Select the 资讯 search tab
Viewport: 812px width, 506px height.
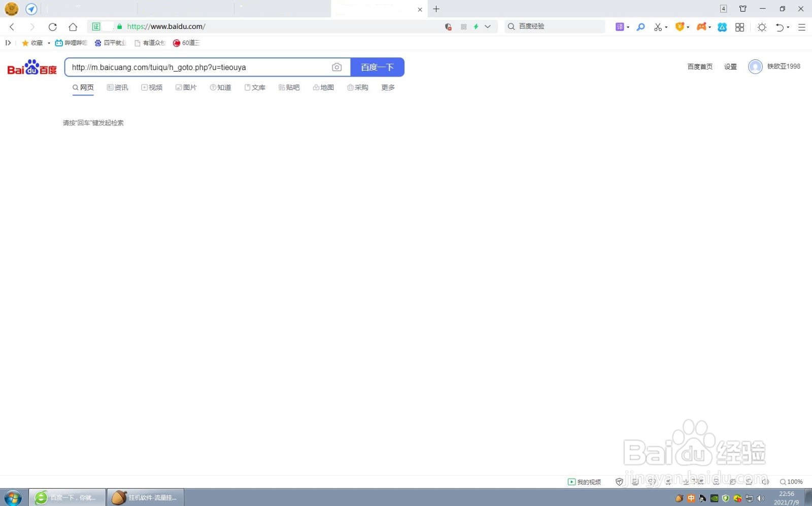(118, 87)
